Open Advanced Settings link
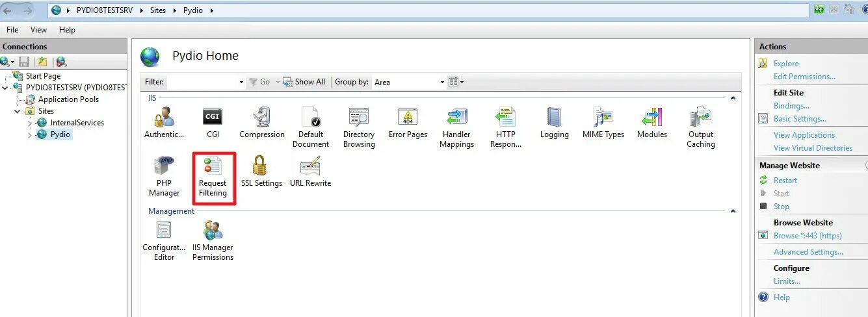This screenshot has height=317, width=868. pyautogui.click(x=808, y=252)
